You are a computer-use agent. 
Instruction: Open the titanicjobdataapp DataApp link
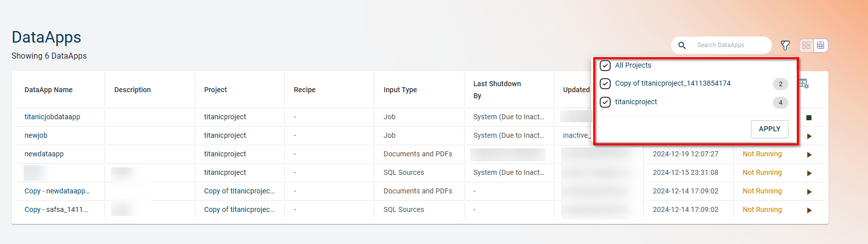pos(52,117)
